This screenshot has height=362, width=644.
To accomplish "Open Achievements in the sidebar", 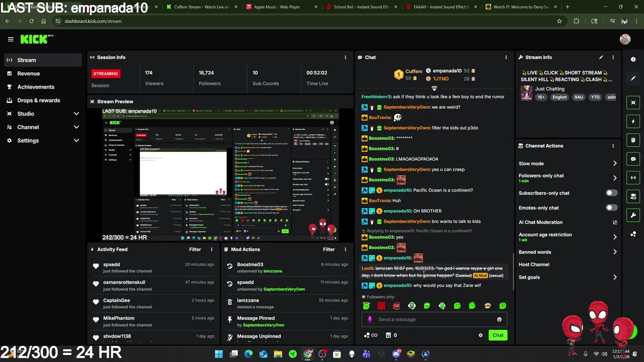I will pyautogui.click(x=42, y=87).
